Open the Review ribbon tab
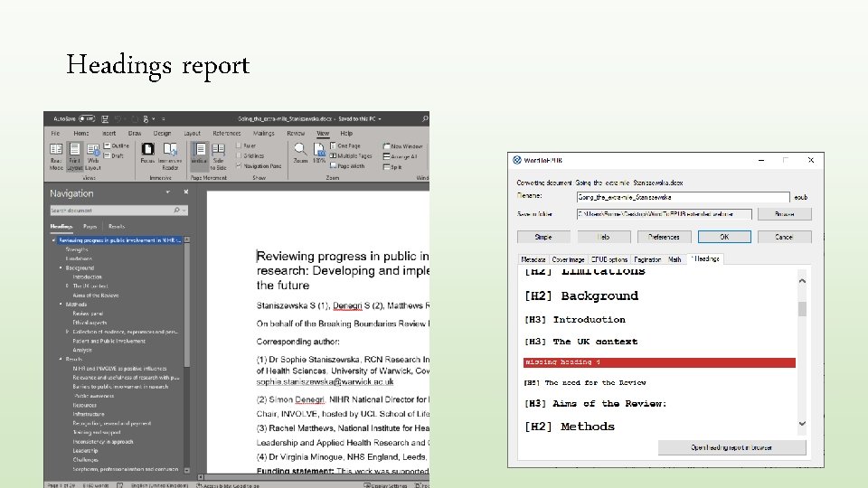The width and height of the screenshot is (868, 488). pyautogui.click(x=296, y=134)
